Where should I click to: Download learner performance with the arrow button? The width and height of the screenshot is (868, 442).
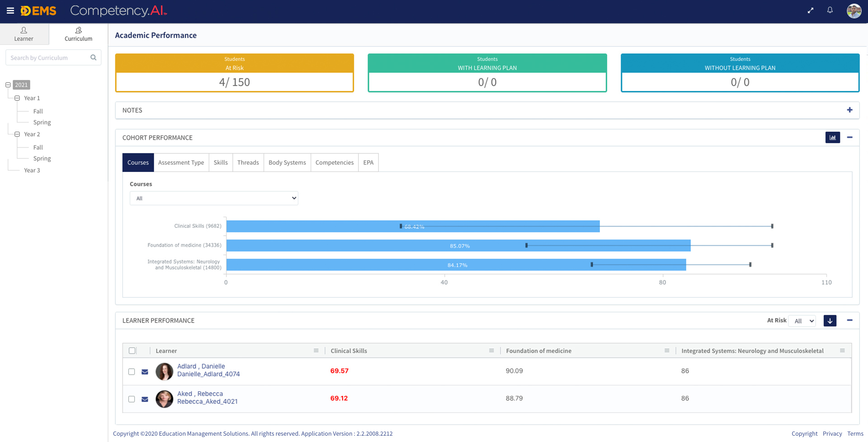tap(830, 321)
